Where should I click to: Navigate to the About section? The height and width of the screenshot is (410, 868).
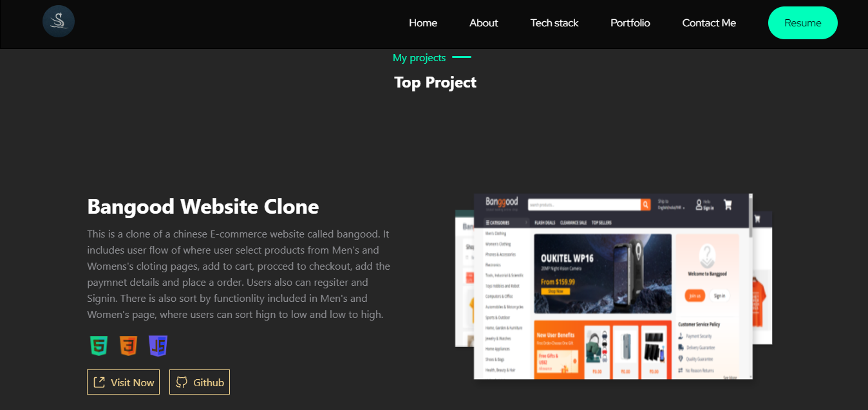point(484,23)
